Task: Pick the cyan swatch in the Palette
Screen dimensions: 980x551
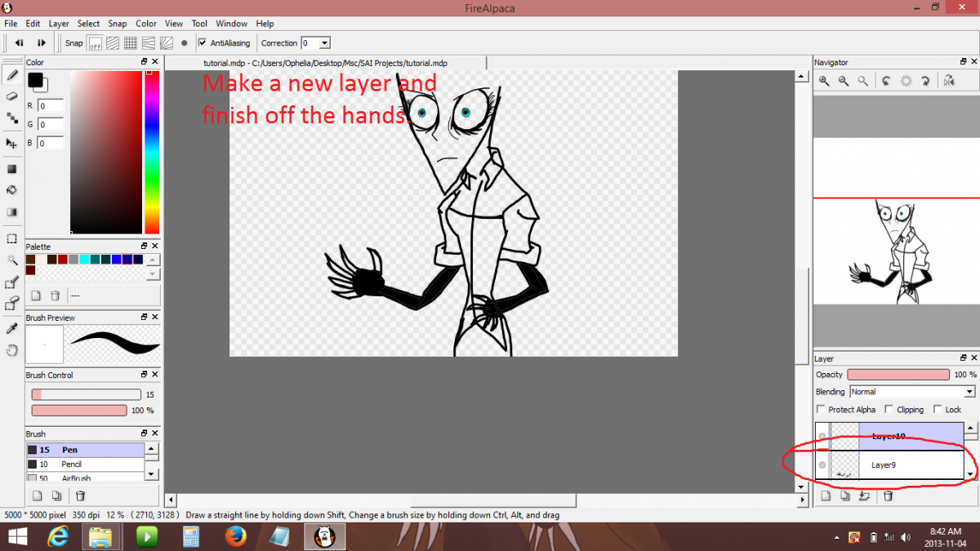Action: tap(84, 260)
